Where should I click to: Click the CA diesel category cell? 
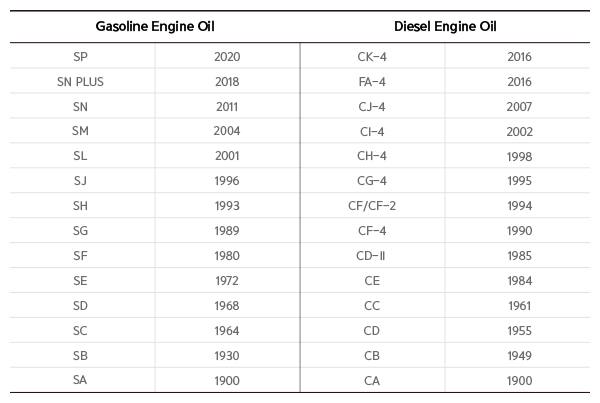pyautogui.click(x=372, y=380)
